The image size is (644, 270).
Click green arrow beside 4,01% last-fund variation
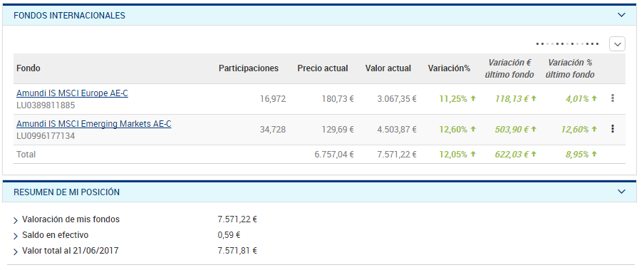[x=594, y=98]
